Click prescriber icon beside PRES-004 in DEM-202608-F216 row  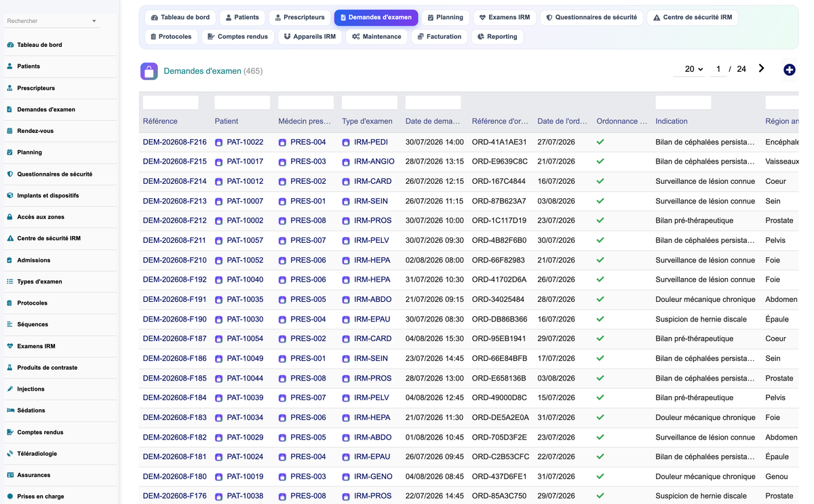[x=282, y=143]
